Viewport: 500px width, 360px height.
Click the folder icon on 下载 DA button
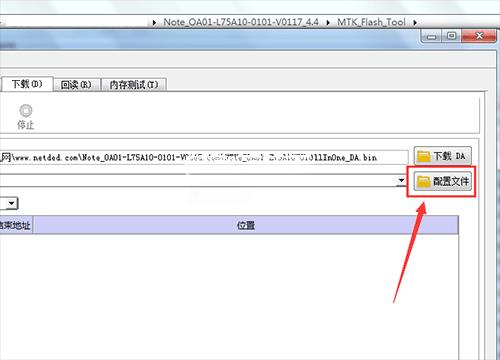[424, 156]
